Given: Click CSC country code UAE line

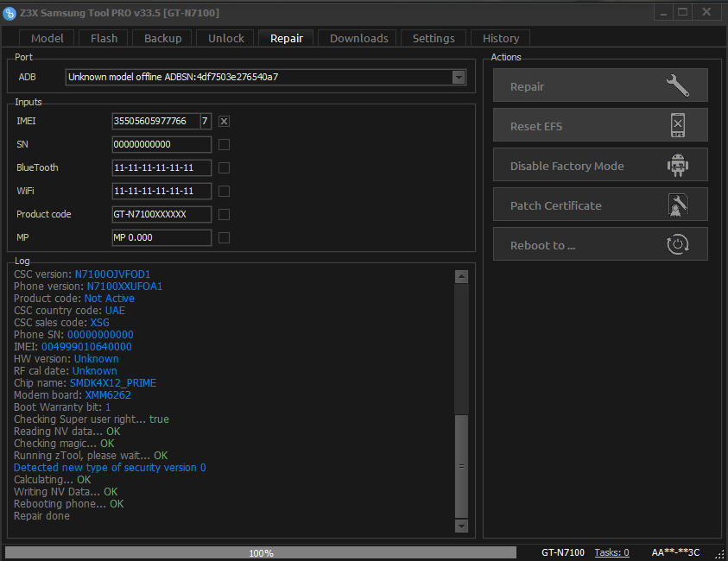Looking at the screenshot, I should point(70,311).
